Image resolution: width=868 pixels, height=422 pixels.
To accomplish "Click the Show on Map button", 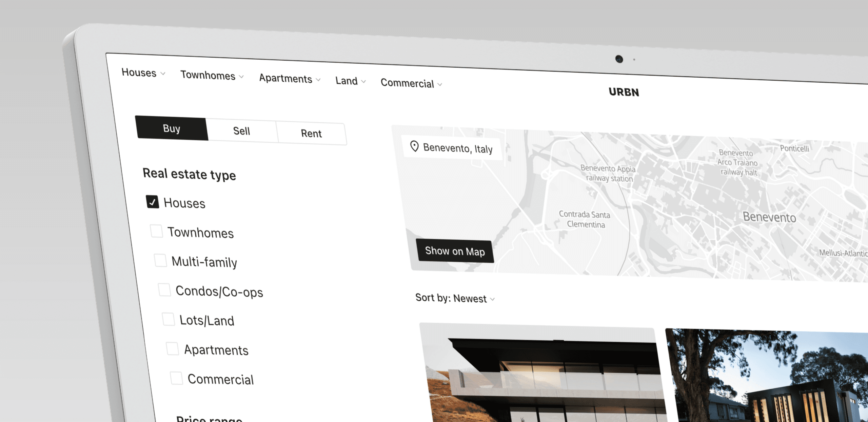I will [x=454, y=251].
